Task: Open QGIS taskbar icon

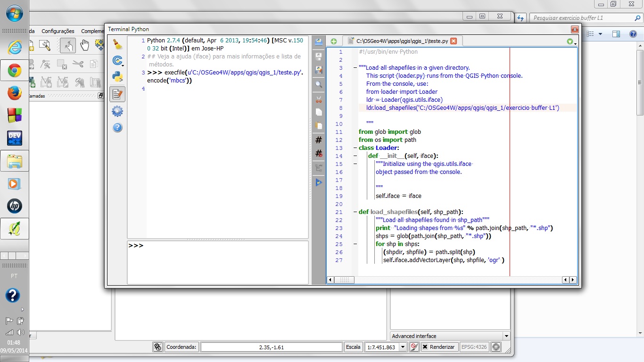Action: click(14, 229)
